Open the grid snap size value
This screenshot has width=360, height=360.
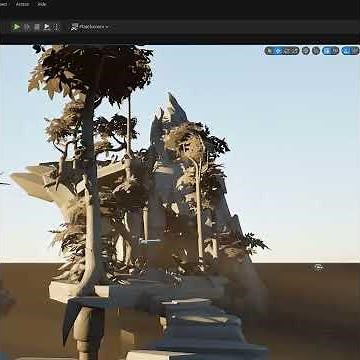(x=335, y=51)
